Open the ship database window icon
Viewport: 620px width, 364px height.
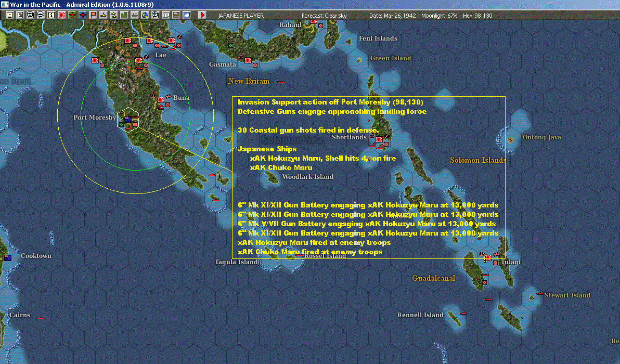coord(41,15)
